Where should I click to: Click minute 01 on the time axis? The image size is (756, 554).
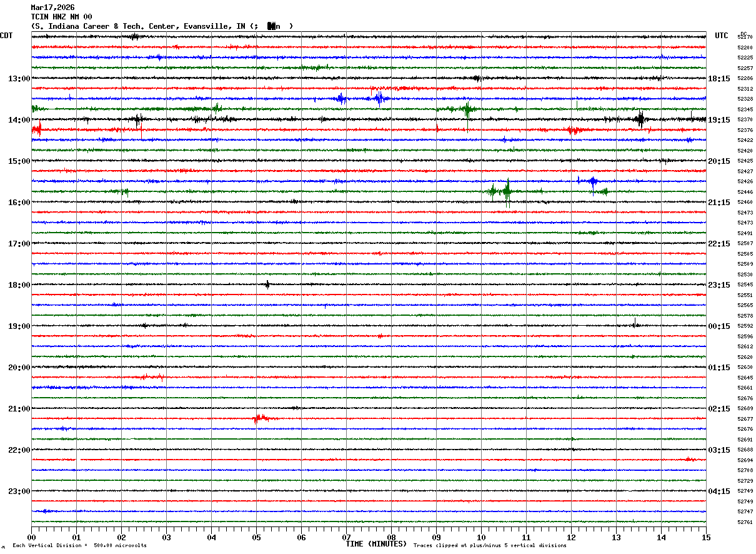pos(76,538)
